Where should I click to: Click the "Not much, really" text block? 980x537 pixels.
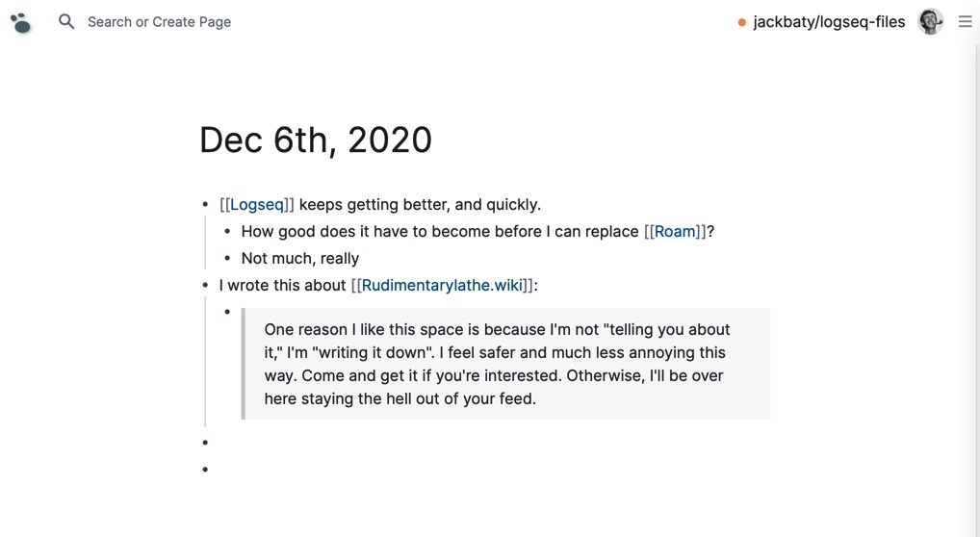point(300,258)
